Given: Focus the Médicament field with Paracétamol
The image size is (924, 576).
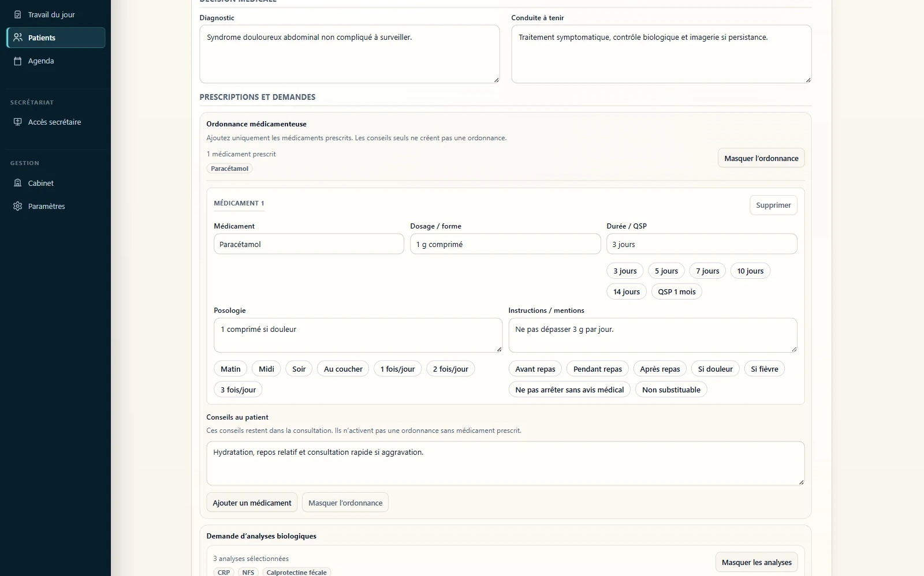Looking at the screenshot, I should point(309,244).
